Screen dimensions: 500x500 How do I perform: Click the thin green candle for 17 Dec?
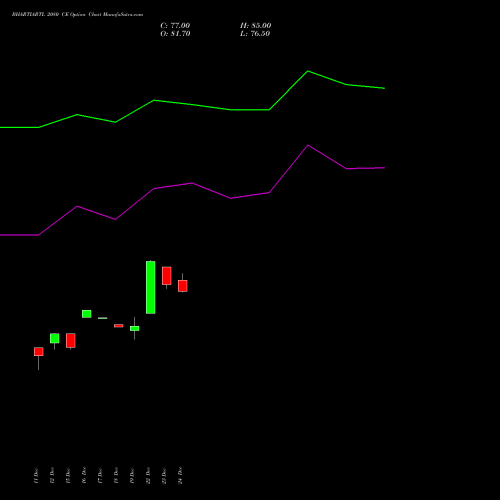(x=103, y=318)
